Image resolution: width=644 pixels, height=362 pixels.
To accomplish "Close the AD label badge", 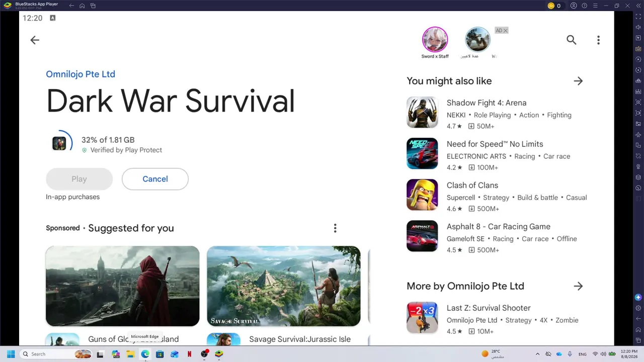I will pyautogui.click(x=502, y=31).
